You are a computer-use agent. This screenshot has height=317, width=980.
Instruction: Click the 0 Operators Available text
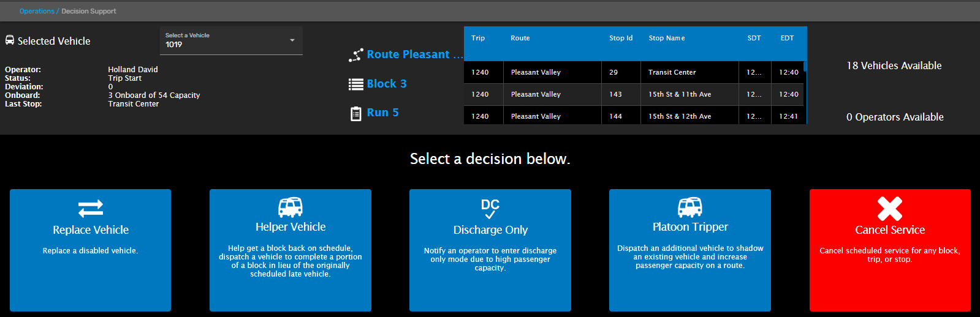point(895,117)
